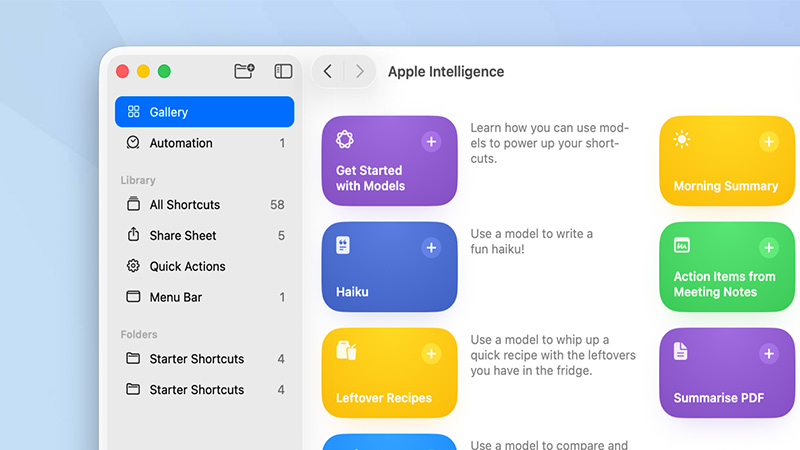Add the Leftover Recipes shortcut
800x450 pixels.
tap(431, 354)
